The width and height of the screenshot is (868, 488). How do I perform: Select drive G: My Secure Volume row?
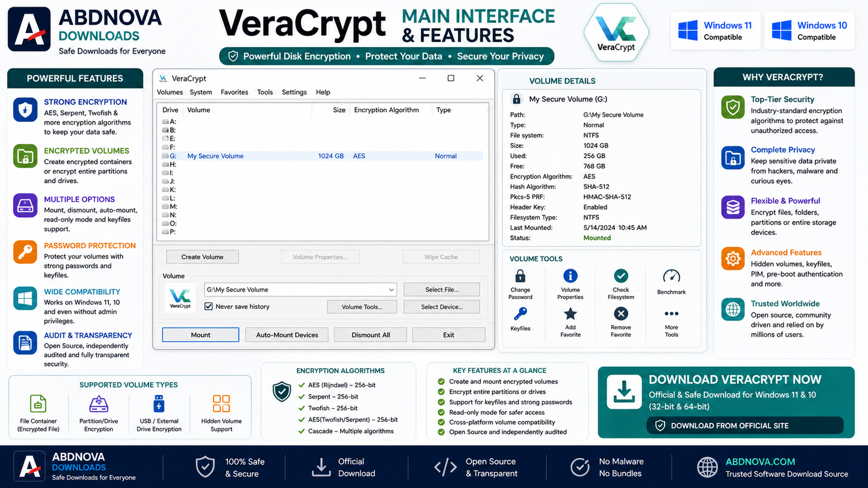point(322,156)
